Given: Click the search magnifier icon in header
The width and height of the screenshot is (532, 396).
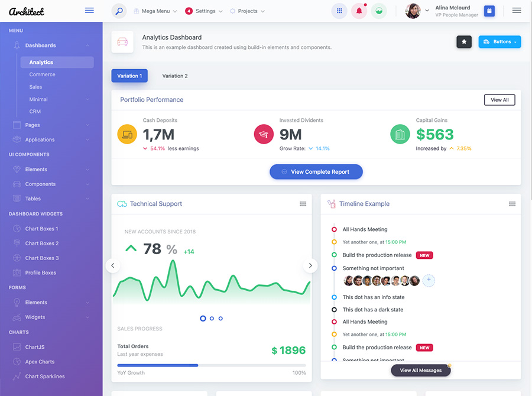Looking at the screenshot, I should 119,11.
